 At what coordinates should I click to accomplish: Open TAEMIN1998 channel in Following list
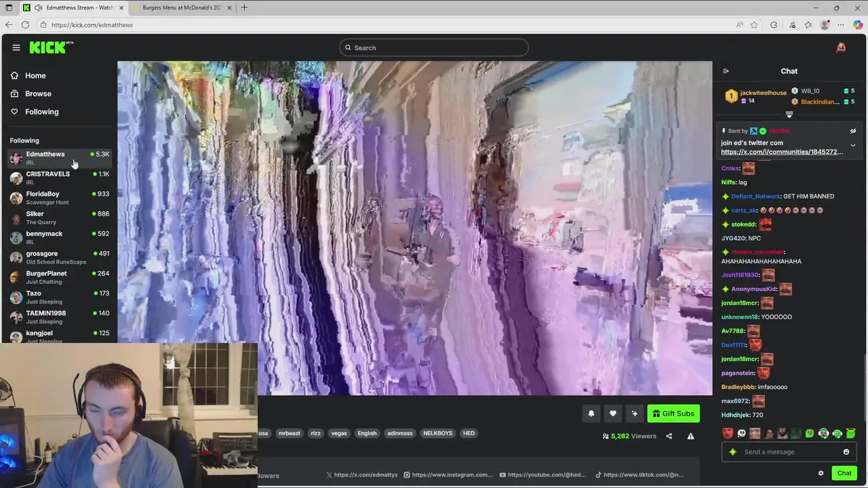point(59,317)
